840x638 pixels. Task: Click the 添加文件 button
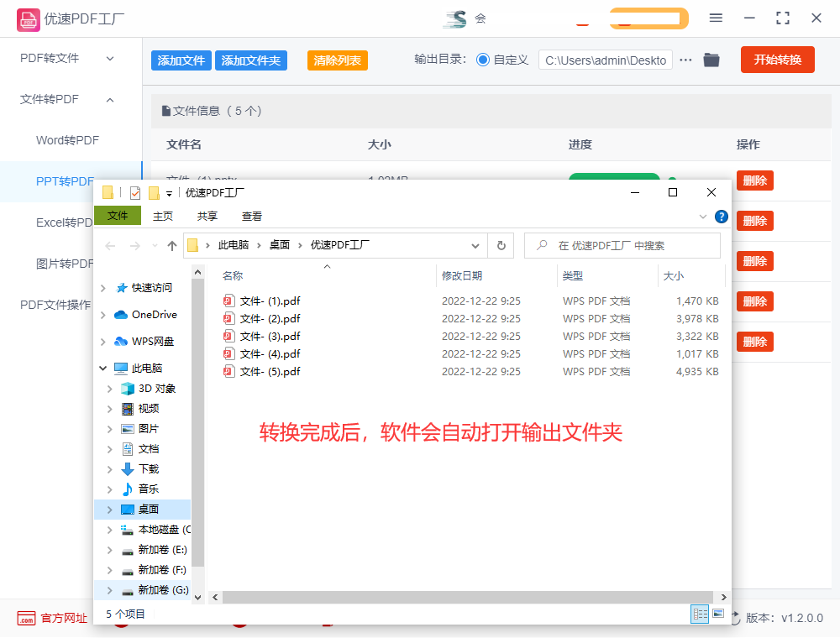coord(181,60)
